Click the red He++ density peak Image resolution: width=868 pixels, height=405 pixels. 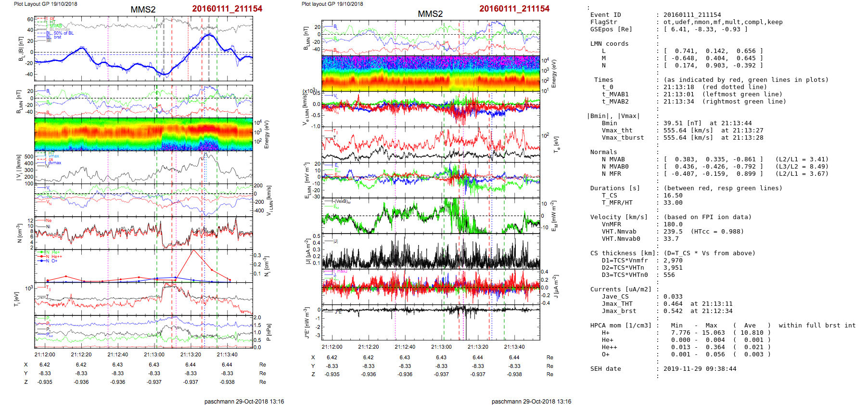[193, 250]
